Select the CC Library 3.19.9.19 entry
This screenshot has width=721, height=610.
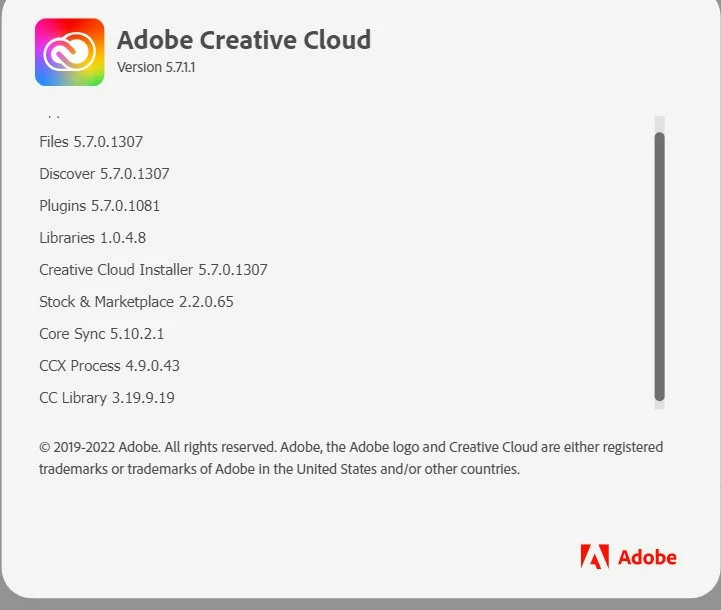point(107,398)
